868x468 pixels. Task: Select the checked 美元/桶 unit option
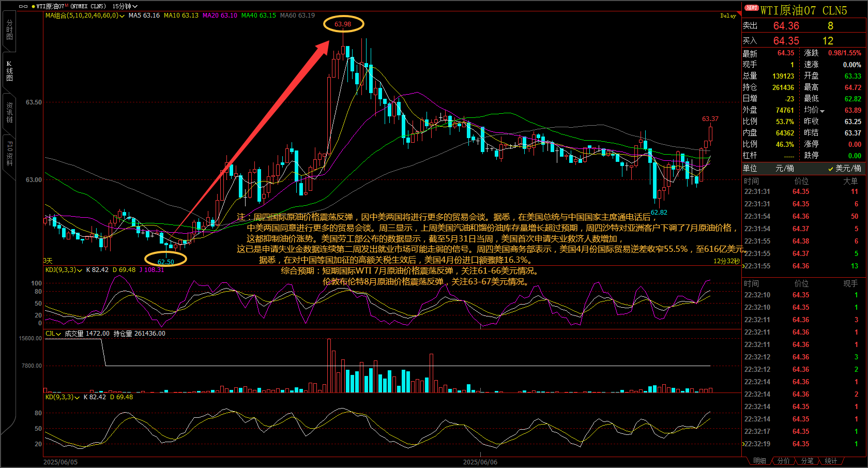point(845,169)
